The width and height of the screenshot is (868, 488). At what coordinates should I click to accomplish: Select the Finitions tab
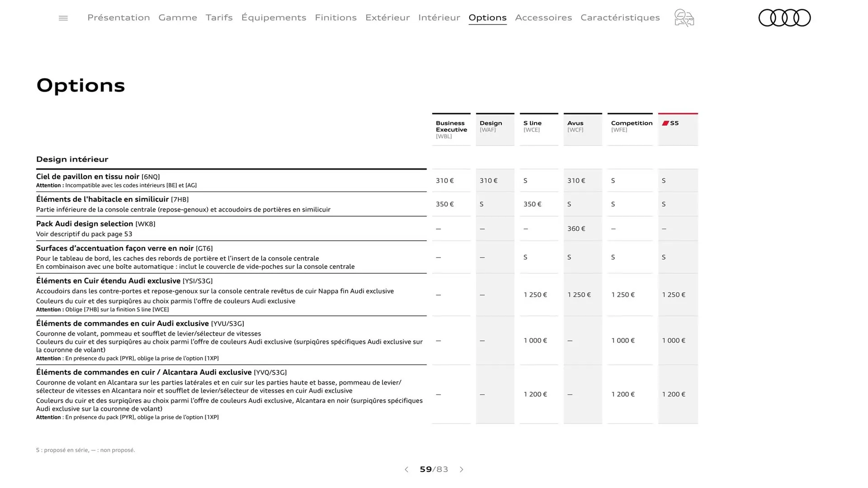coord(335,18)
